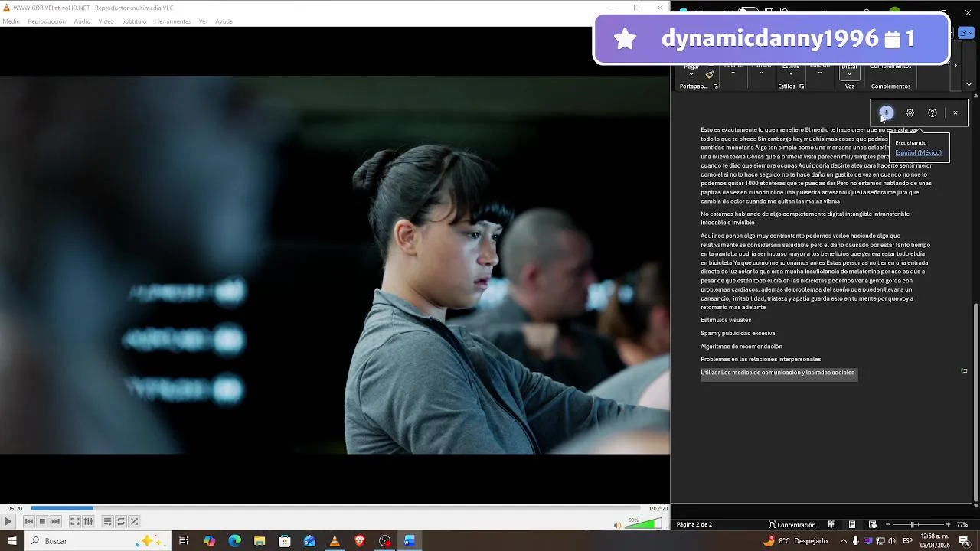Toggle VLC loop mode
980x551 pixels.
pos(120,521)
